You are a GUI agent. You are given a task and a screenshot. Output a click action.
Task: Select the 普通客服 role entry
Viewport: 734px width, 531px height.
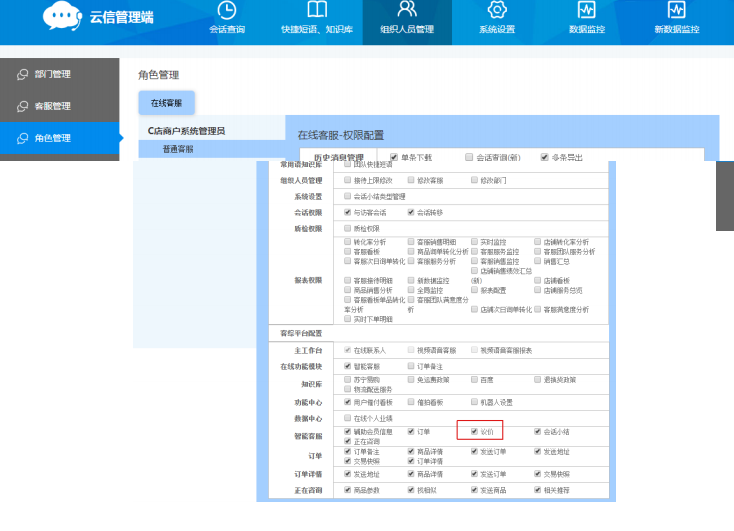(178, 149)
